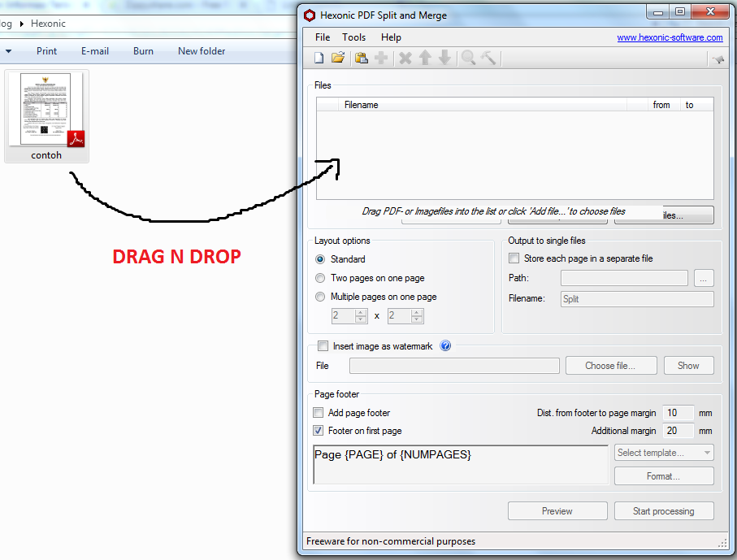Click Burn in the Explorer toolbar

click(x=143, y=51)
